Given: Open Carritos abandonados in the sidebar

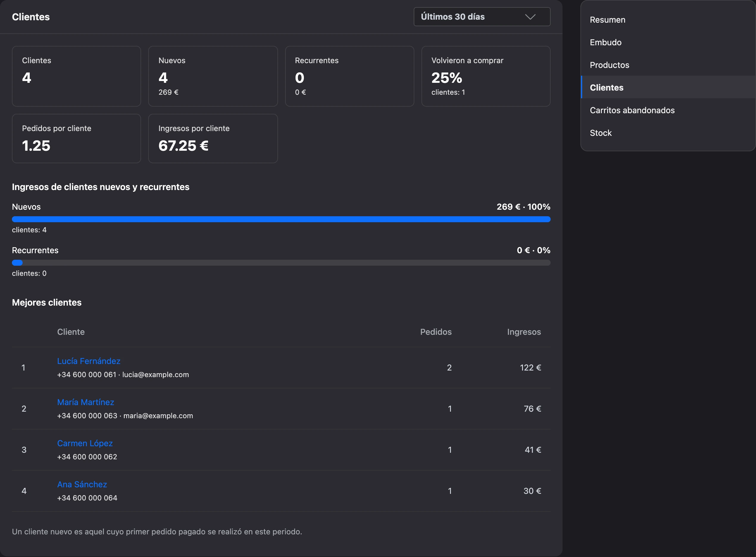Looking at the screenshot, I should tap(668, 110).
